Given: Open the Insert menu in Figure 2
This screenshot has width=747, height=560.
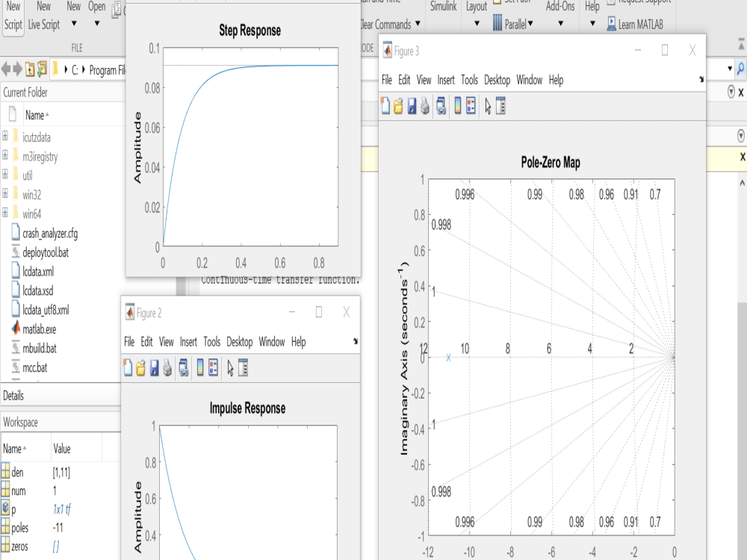Looking at the screenshot, I should 187,342.
